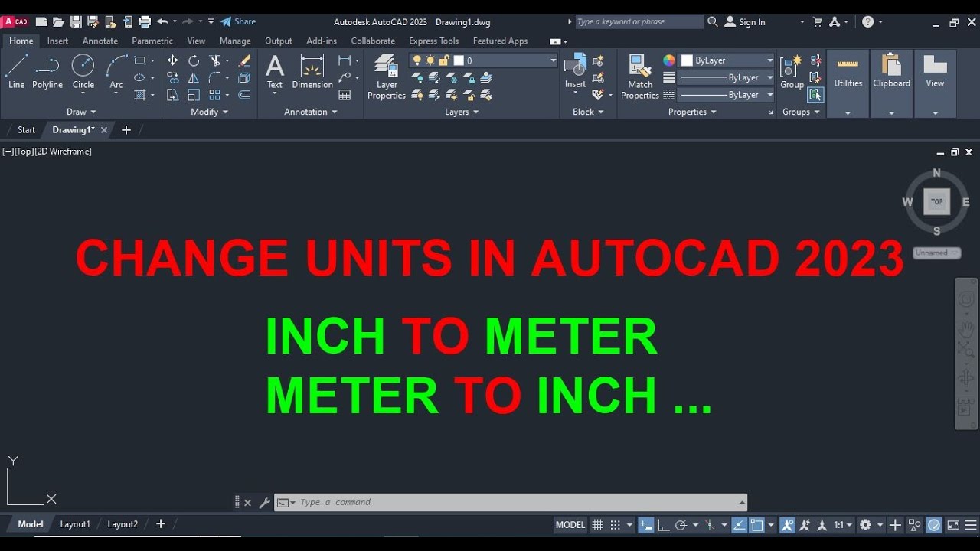Click the Text annotation tool

275,71
